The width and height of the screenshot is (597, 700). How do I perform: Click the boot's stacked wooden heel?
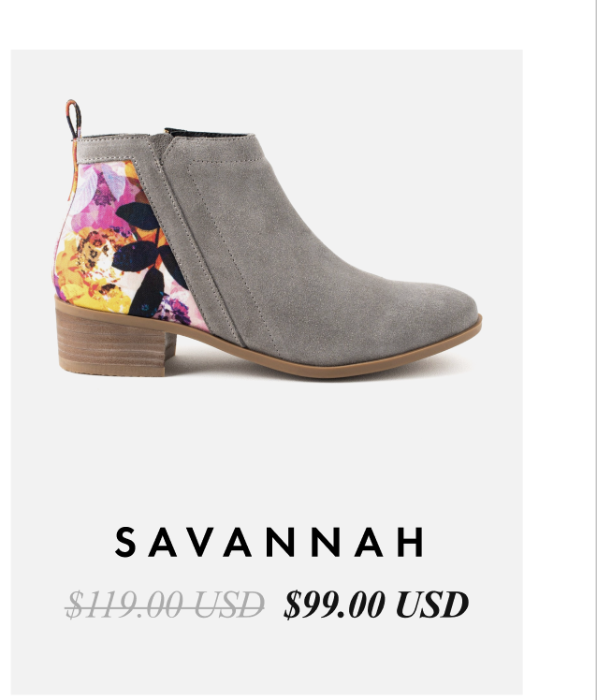click(x=114, y=342)
